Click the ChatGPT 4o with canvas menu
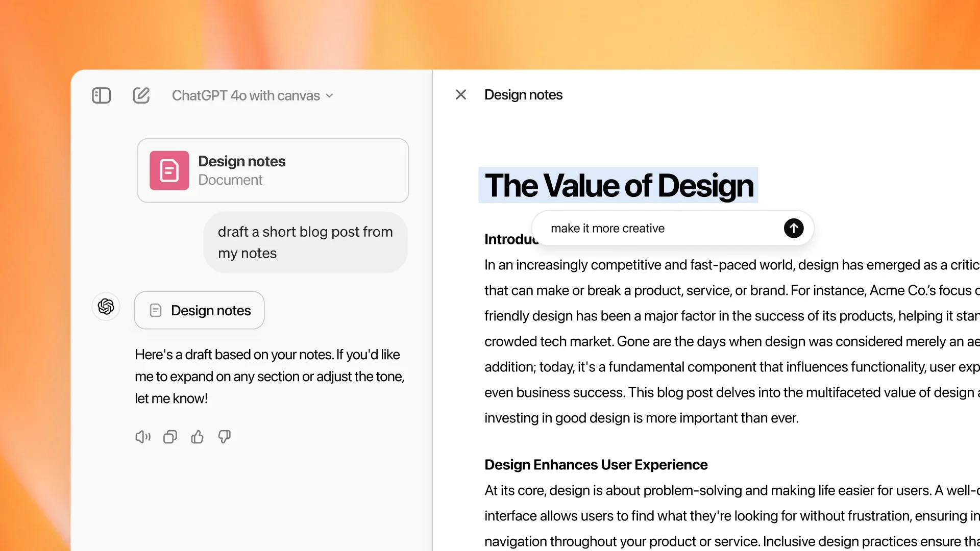 [x=252, y=95]
